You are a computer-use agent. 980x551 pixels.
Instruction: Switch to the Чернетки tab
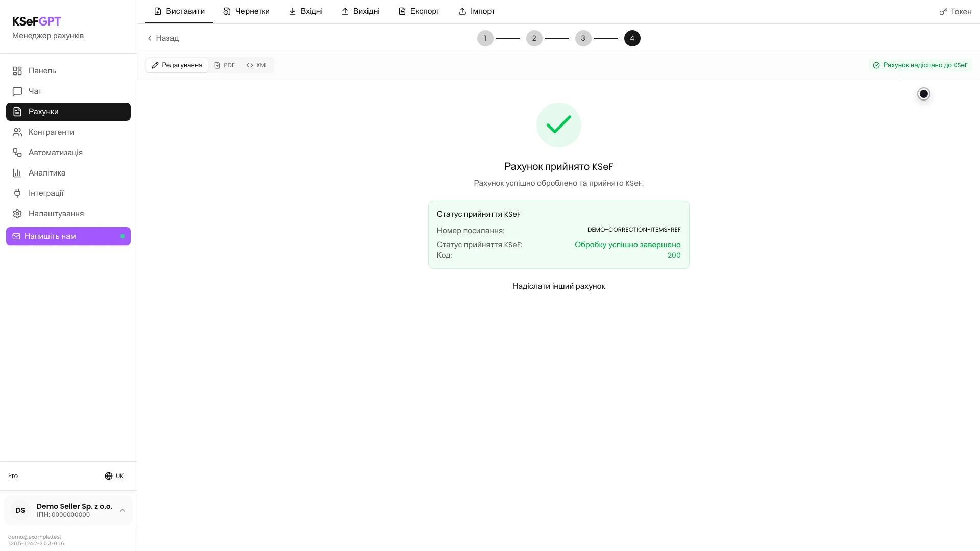(247, 11)
